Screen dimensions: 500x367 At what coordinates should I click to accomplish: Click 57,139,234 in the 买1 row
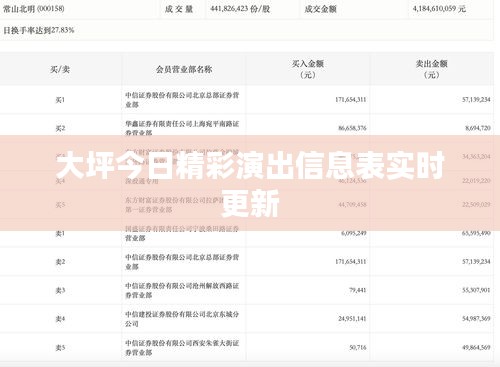(476, 99)
